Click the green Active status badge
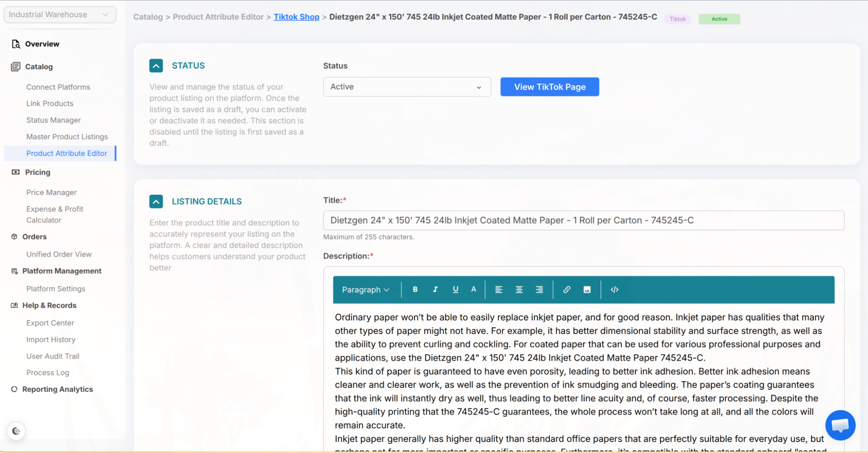Image resolution: width=868 pixels, height=453 pixels. pyautogui.click(x=719, y=19)
